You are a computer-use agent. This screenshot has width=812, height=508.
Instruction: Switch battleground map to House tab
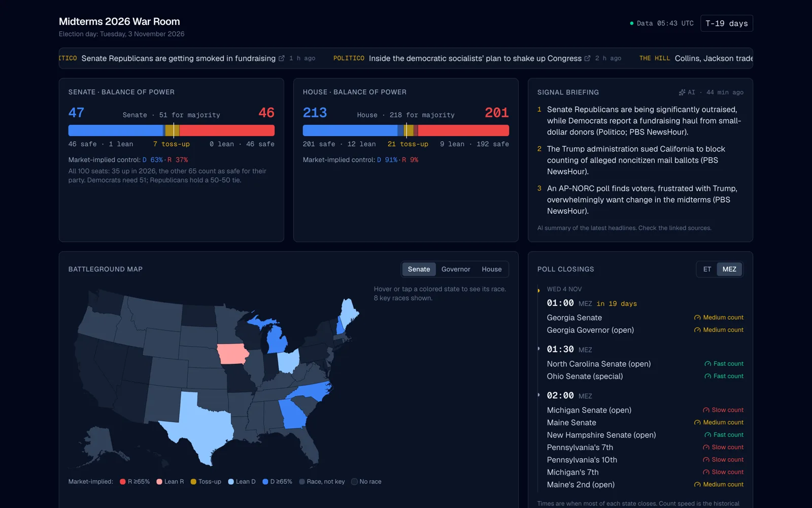click(x=492, y=269)
